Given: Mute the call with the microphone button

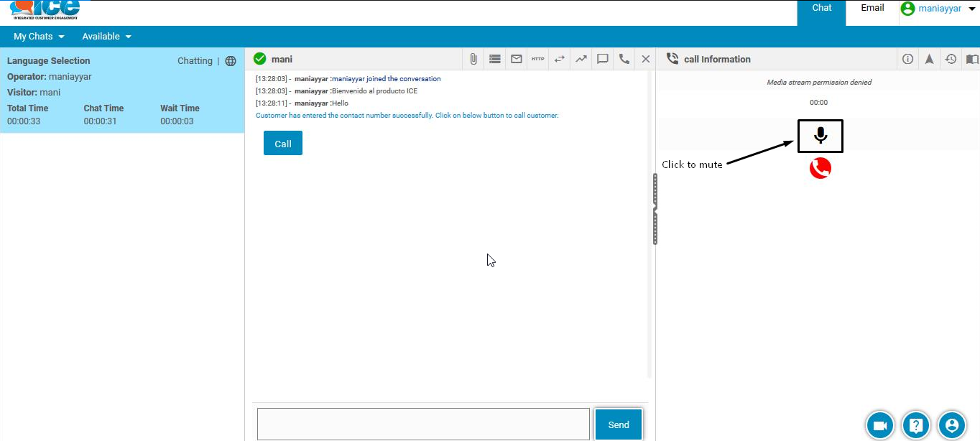Looking at the screenshot, I should click(820, 136).
